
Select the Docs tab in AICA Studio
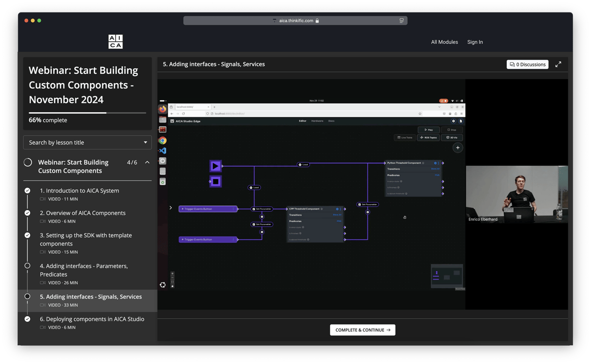[331, 121]
